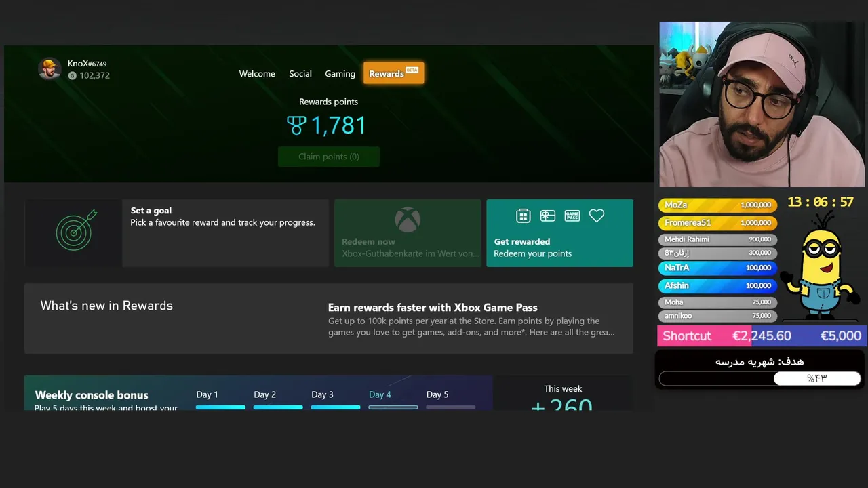
Task: Click the MoZa donor row
Action: click(717, 205)
